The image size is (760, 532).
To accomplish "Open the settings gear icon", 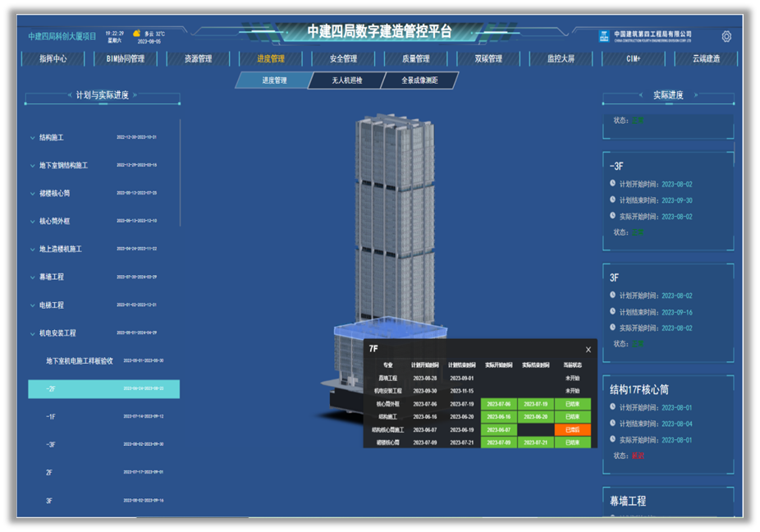I will 726,36.
